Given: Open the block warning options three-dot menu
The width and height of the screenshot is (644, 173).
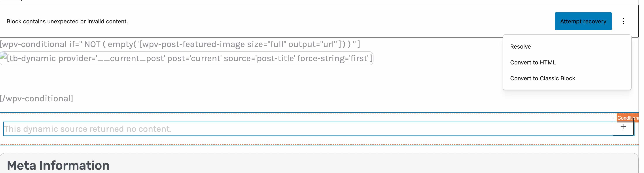Looking at the screenshot, I should [623, 21].
